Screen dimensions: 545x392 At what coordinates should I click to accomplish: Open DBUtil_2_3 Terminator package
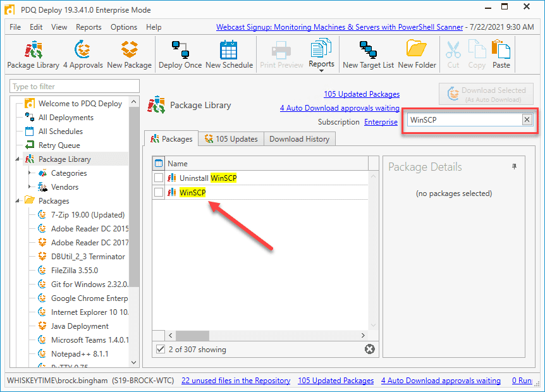coord(88,257)
